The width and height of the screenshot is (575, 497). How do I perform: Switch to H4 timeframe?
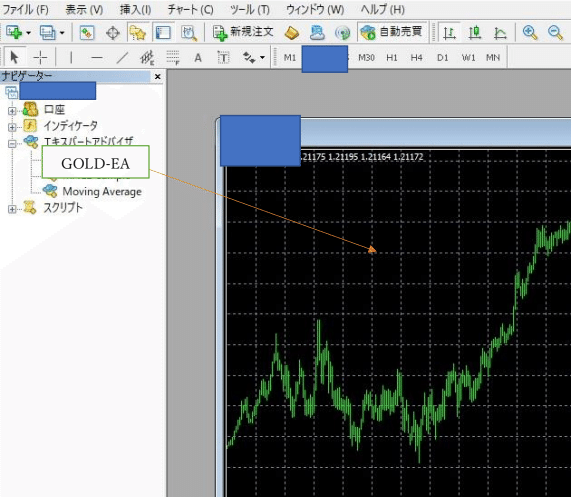(417, 58)
